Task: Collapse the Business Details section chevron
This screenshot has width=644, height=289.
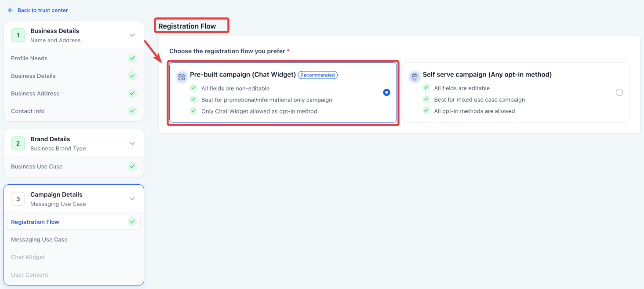Action: coord(132,35)
